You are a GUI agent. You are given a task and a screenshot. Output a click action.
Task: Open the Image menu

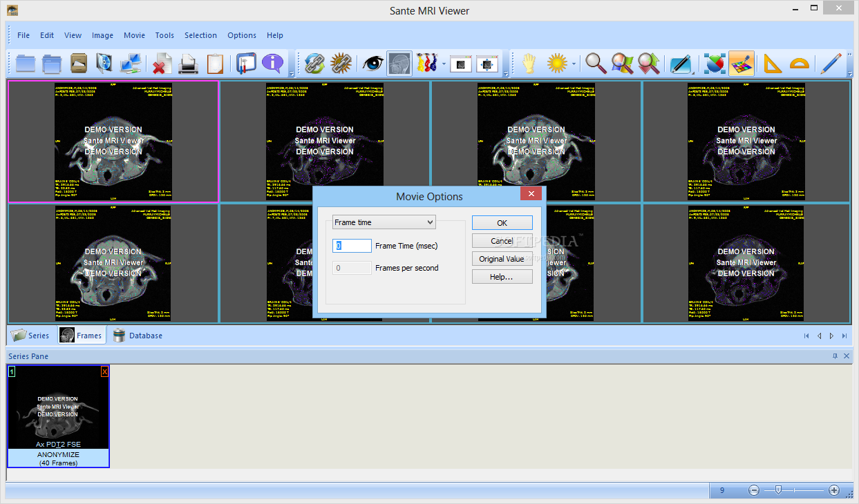pyautogui.click(x=102, y=35)
